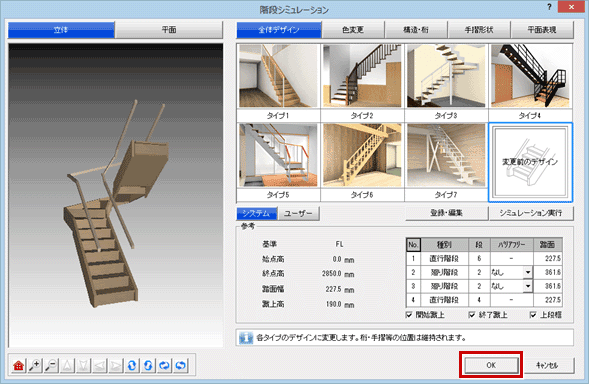
Task: Select the タイプ4 black staircase thumbnail
Action: [530, 82]
